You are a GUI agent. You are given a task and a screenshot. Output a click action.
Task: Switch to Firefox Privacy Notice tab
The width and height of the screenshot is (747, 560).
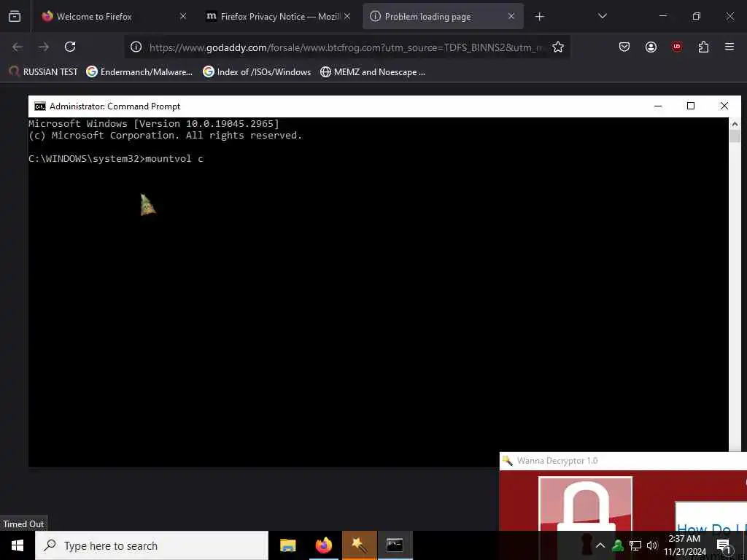tap(279, 16)
